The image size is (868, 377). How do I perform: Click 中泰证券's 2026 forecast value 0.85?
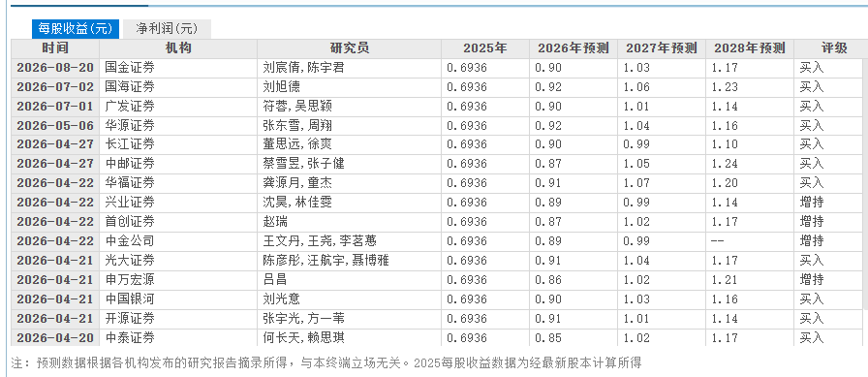pos(548,337)
